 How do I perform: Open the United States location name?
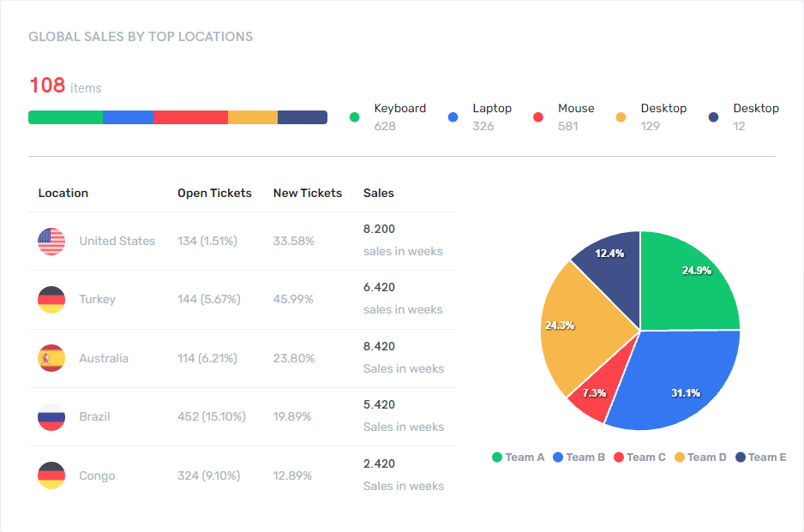[x=117, y=242]
